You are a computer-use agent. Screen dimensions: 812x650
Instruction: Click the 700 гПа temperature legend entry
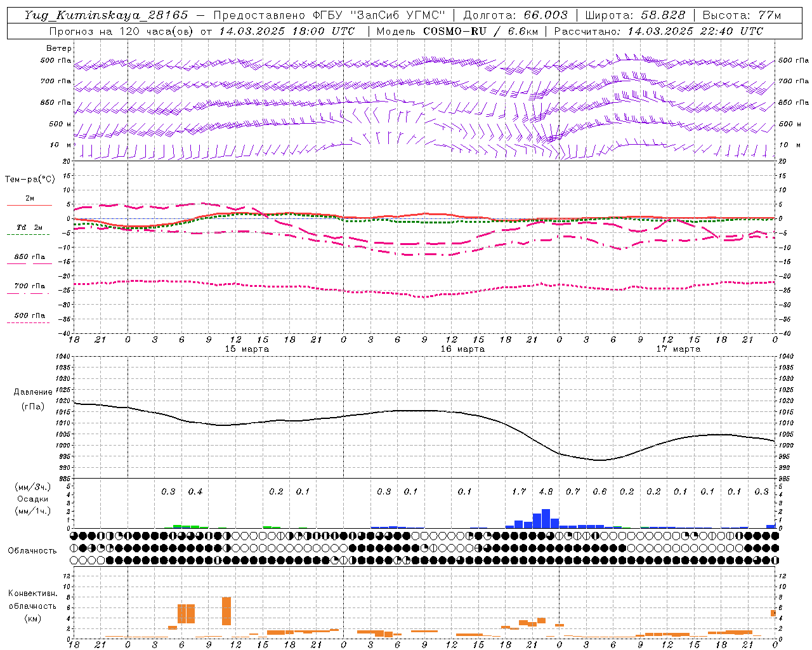(30, 286)
